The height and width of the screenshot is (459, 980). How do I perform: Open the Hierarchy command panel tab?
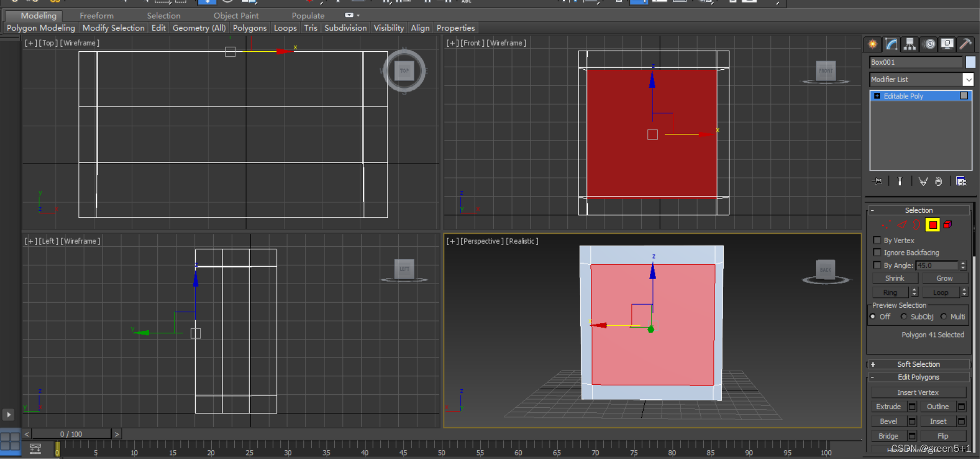(x=910, y=44)
